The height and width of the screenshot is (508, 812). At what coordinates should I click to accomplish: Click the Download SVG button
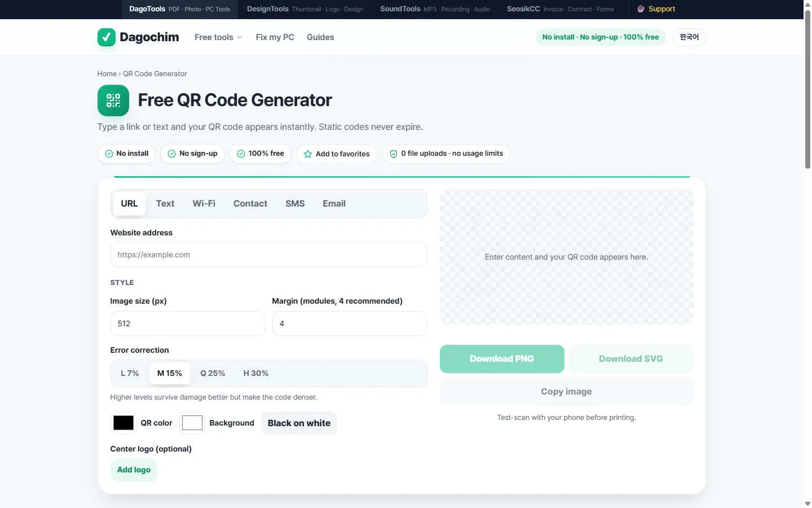631,359
